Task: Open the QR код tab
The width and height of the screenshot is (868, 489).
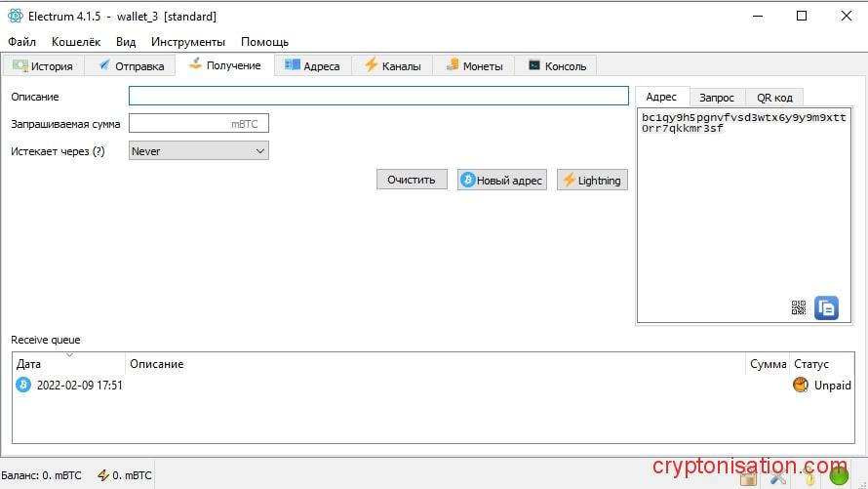Action: [x=774, y=98]
